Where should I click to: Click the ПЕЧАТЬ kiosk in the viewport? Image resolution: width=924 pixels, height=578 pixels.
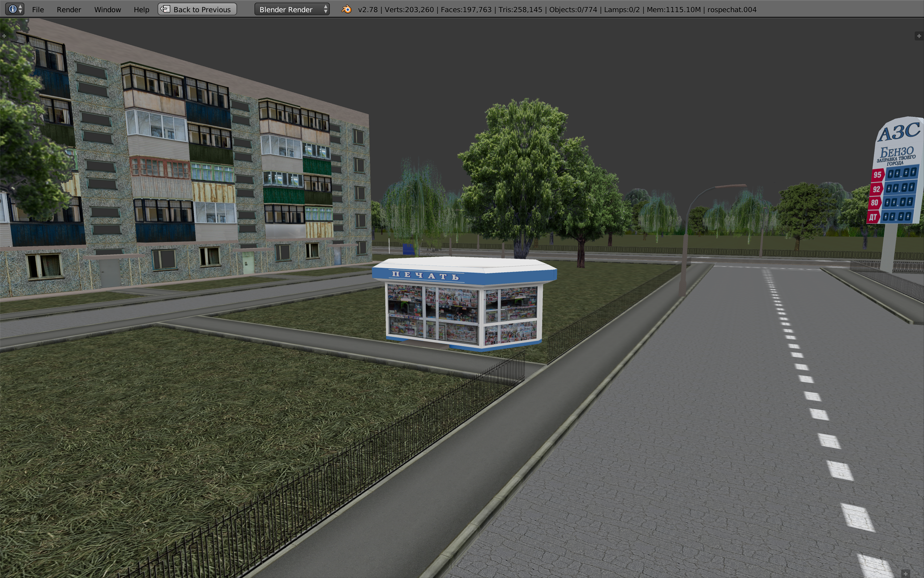pyautogui.click(x=464, y=304)
